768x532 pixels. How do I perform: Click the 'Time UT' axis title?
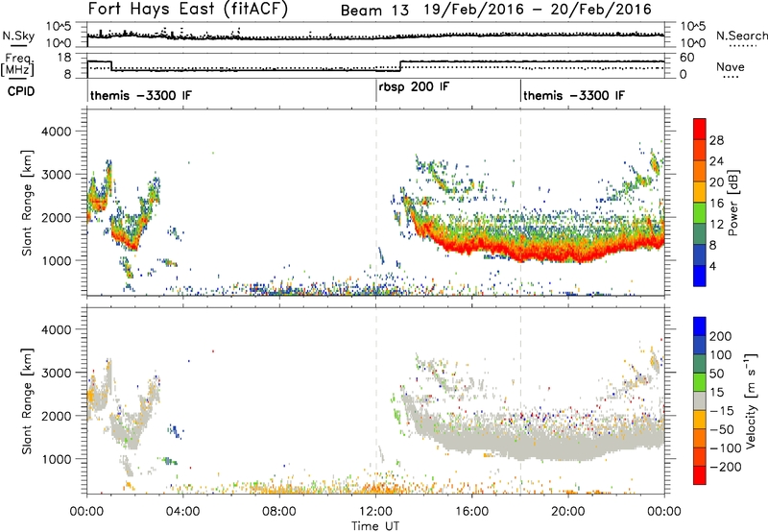click(375, 526)
